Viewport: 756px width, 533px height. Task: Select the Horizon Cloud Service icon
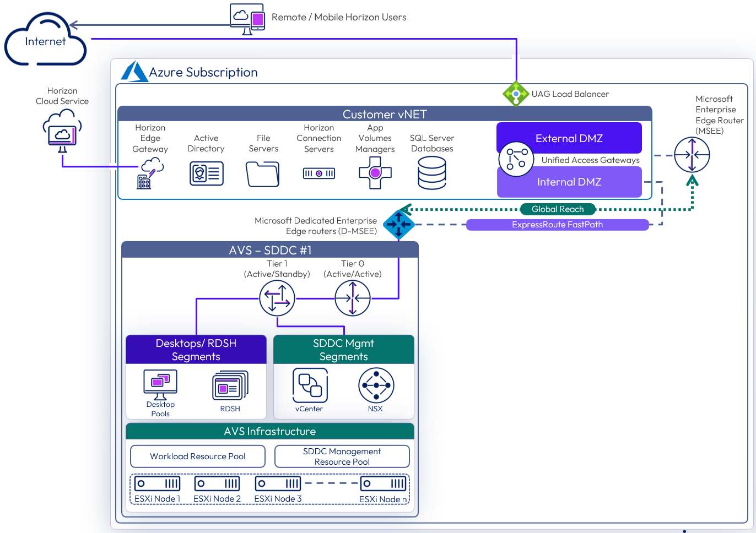pyautogui.click(x=62, y=131)
